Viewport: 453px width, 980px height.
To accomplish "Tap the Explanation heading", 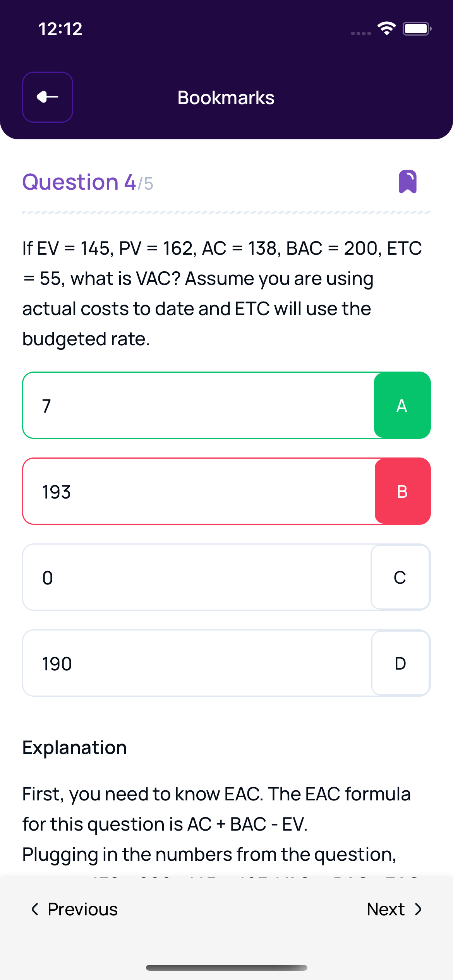I will 75,747.
